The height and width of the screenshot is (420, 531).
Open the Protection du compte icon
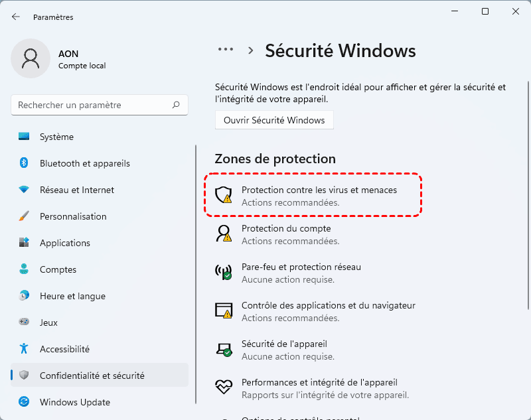pyautogui.click(x=224, y=233)
